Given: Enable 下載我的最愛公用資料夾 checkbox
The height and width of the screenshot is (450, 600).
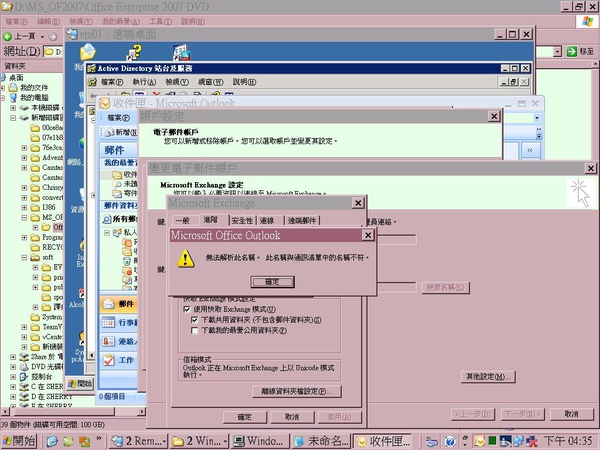Looking at the screenshot, I should (194, 331).
